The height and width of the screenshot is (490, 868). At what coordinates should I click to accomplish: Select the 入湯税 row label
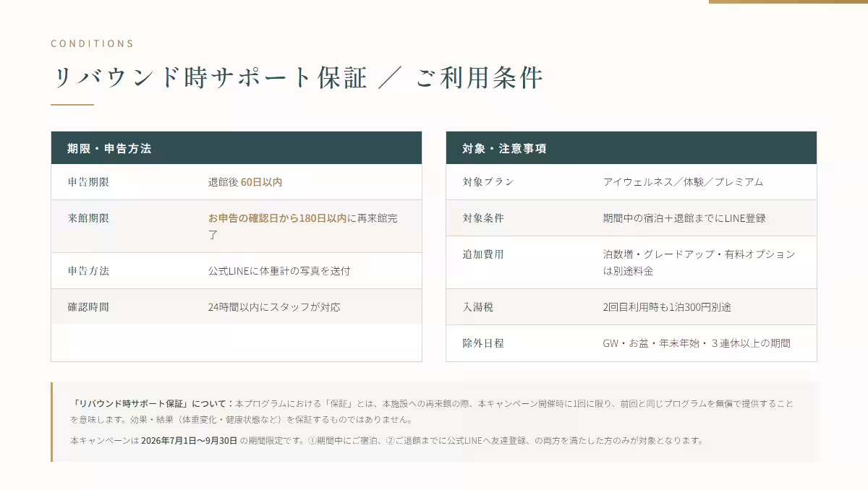point(478,306)
